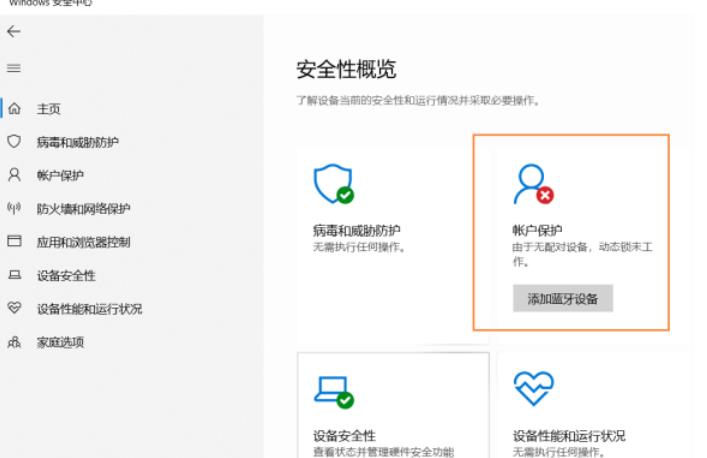This screenshot has width=707, height=458.
Task: Open 主页 in the sidebar
Action: click(49, 109)
